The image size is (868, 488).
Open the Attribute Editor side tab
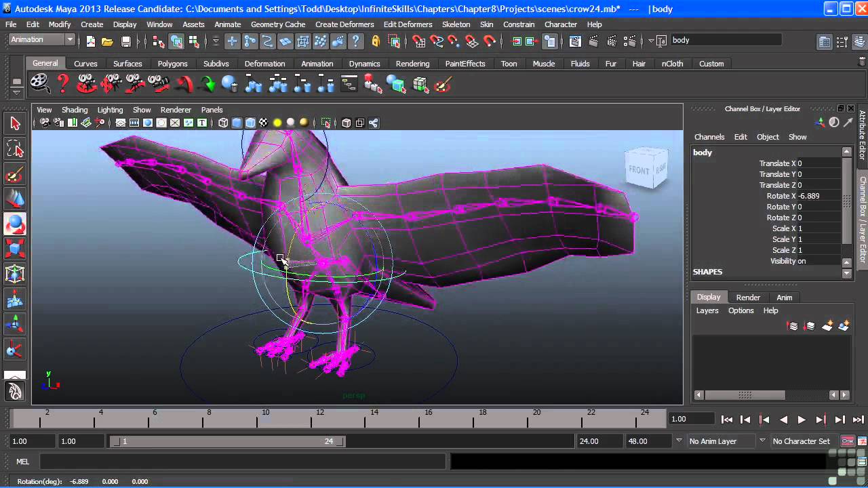pyautogui.click(x=863, y=135)
